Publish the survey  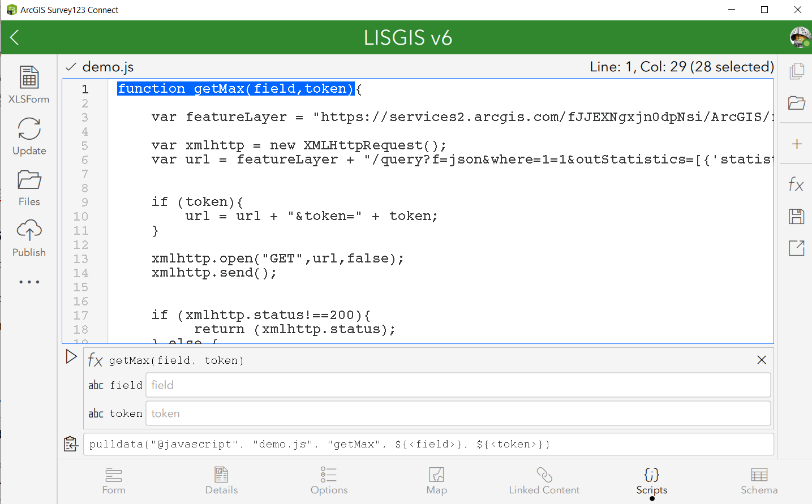pos(29,238)
